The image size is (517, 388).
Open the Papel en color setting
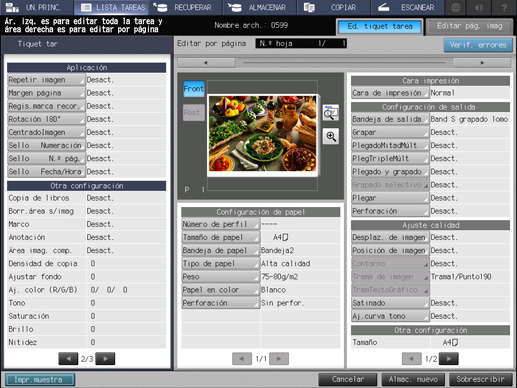(x=221, y=290)
